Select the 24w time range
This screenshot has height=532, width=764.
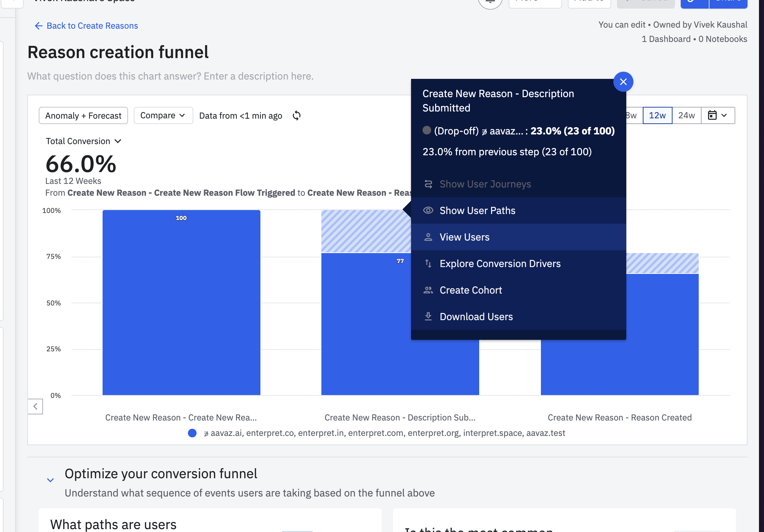point(686,115)
